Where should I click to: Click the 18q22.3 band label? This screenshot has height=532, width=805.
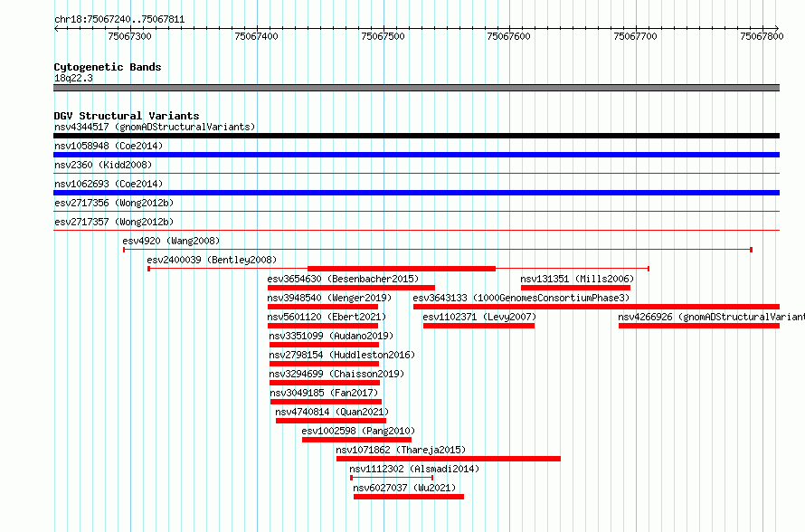pos(73,78)
